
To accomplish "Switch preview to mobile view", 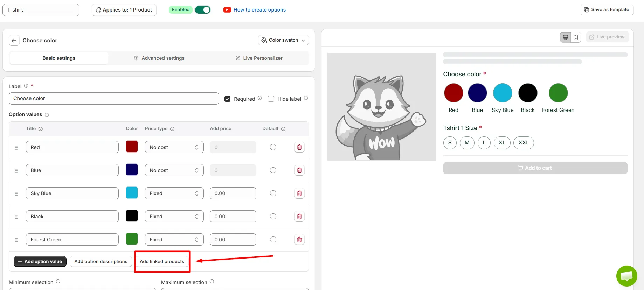I will pyautogui.click(x=576, y=37).
